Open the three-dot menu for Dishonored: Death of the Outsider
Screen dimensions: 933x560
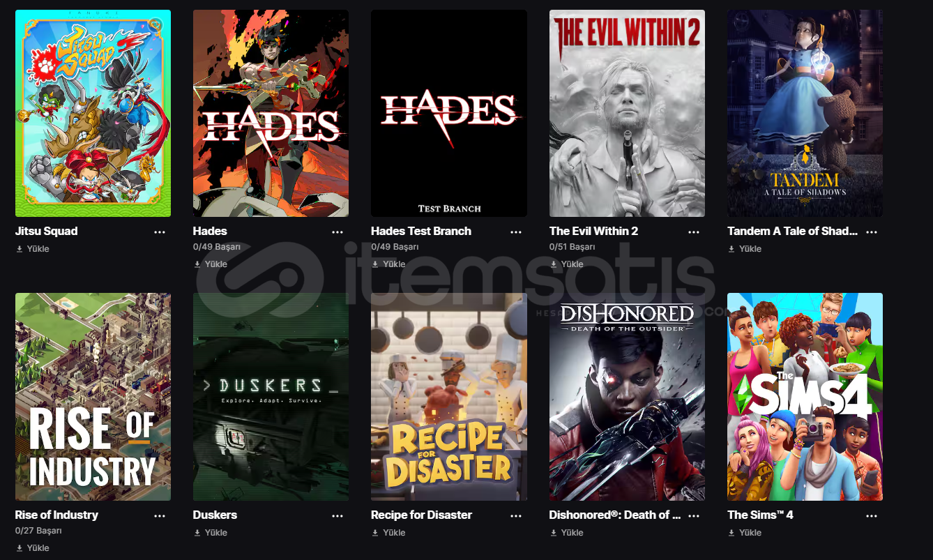point(694,515)
